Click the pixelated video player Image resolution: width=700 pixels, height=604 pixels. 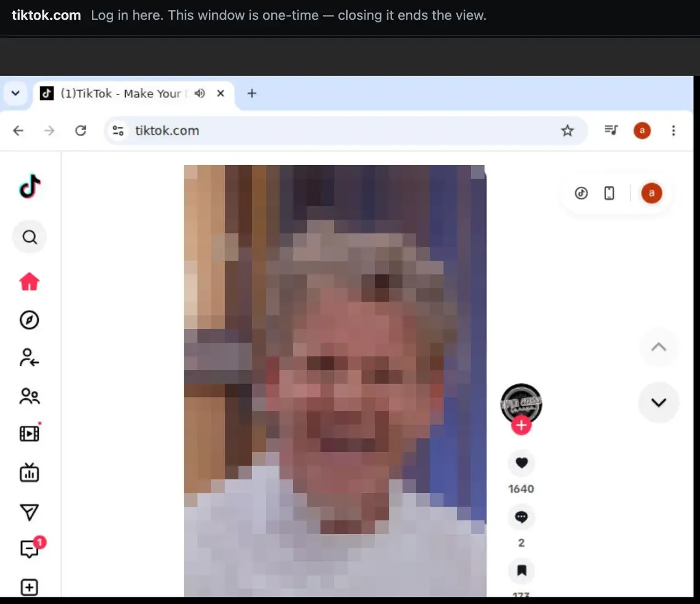(335, 380)
